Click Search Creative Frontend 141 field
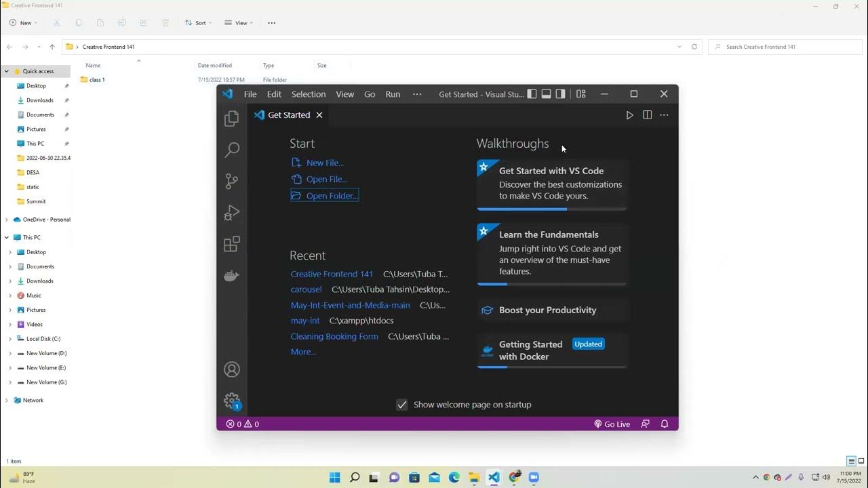Viewport: 868px width, 488px height. 785,47
